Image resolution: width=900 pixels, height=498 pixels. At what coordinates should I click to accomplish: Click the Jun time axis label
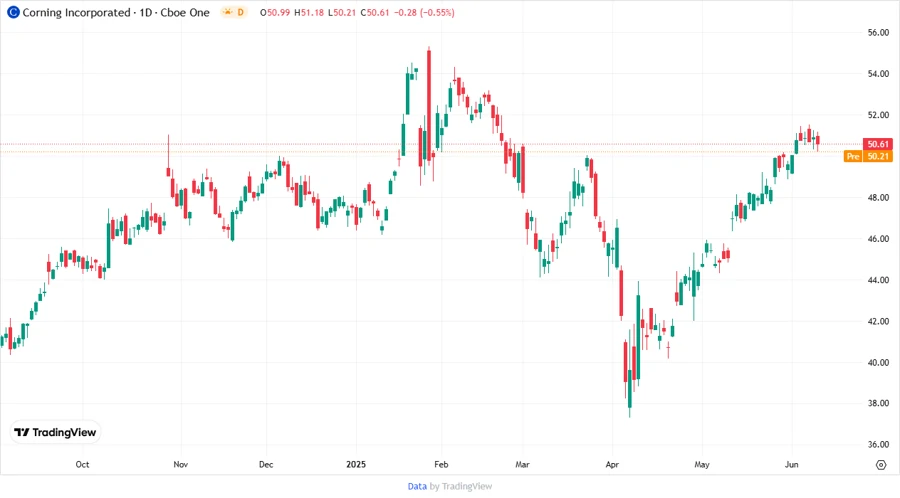pos(792,464)
